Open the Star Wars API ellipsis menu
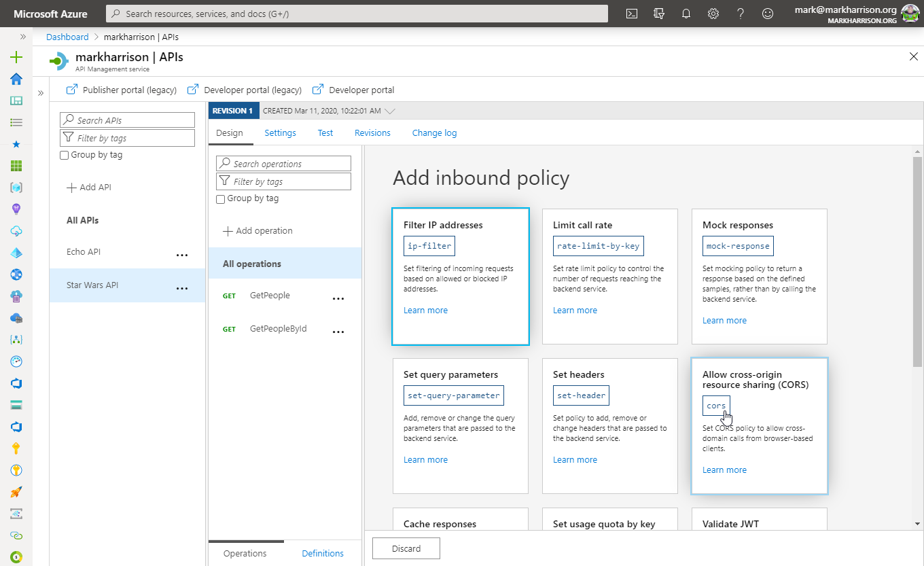Viewport: 924px width, 566px height. point(181,288)
